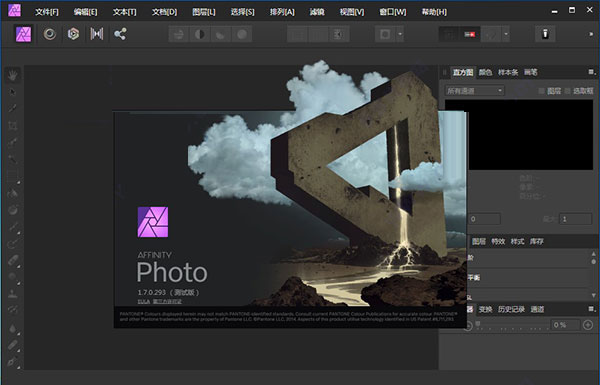This screenshot has height=385, width=600.
Task: Open the 图层[L] menu
Action: point(204,12)
